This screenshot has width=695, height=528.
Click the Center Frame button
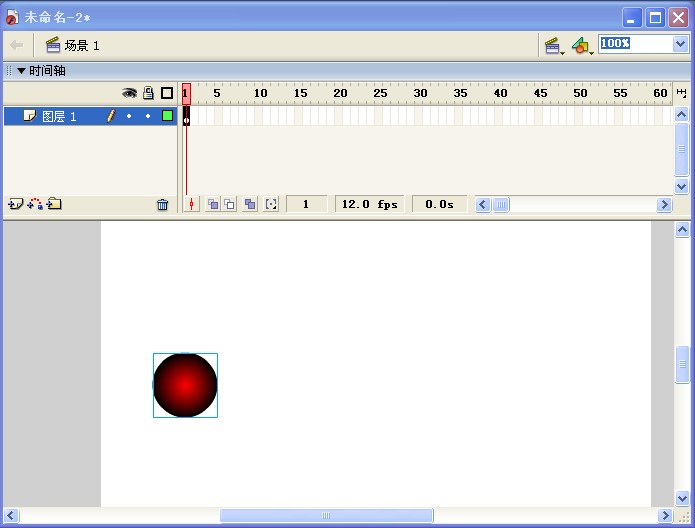tap(191, 204)
